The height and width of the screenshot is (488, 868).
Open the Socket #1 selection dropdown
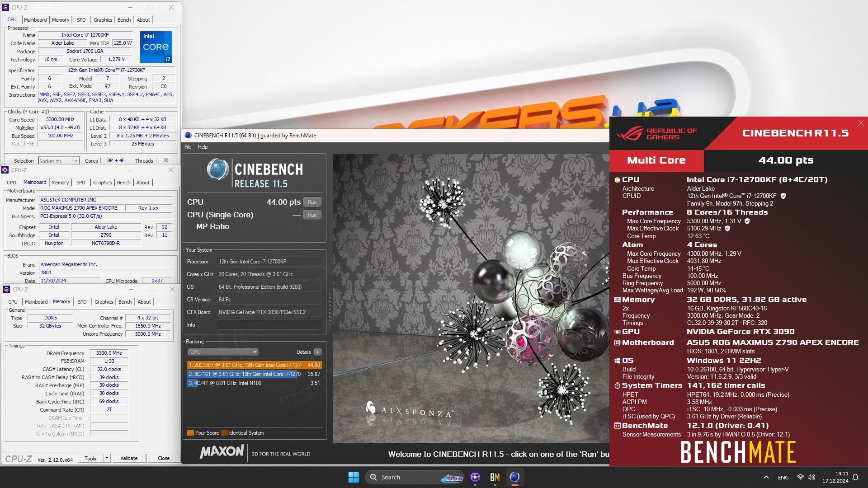[59, 161]
